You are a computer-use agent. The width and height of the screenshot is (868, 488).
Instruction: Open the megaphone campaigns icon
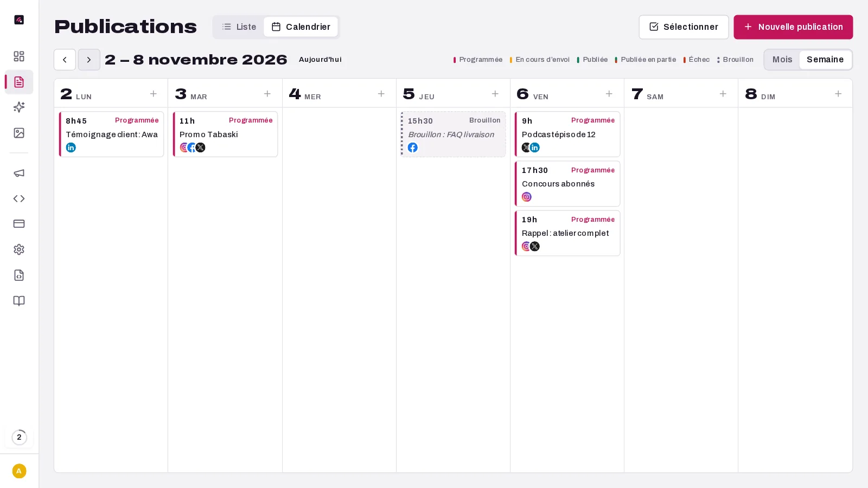[x=19, y=173]
